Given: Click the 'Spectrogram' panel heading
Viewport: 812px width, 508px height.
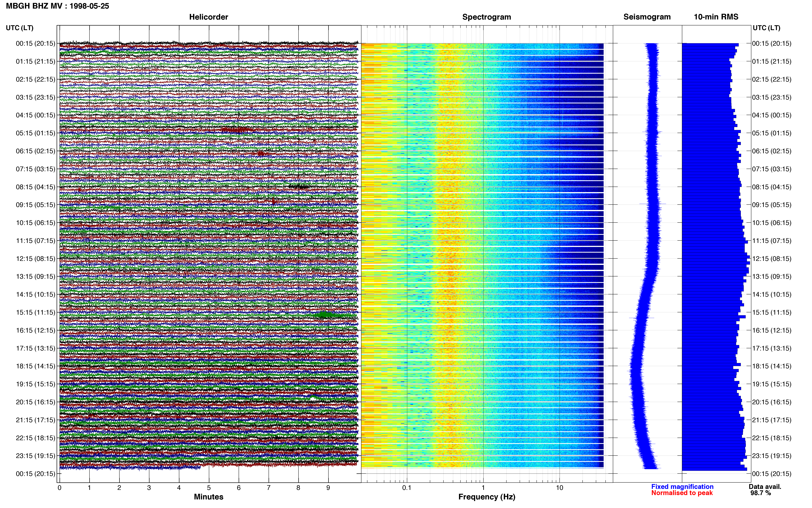Looking at the screenshot, I should (487, 17).
